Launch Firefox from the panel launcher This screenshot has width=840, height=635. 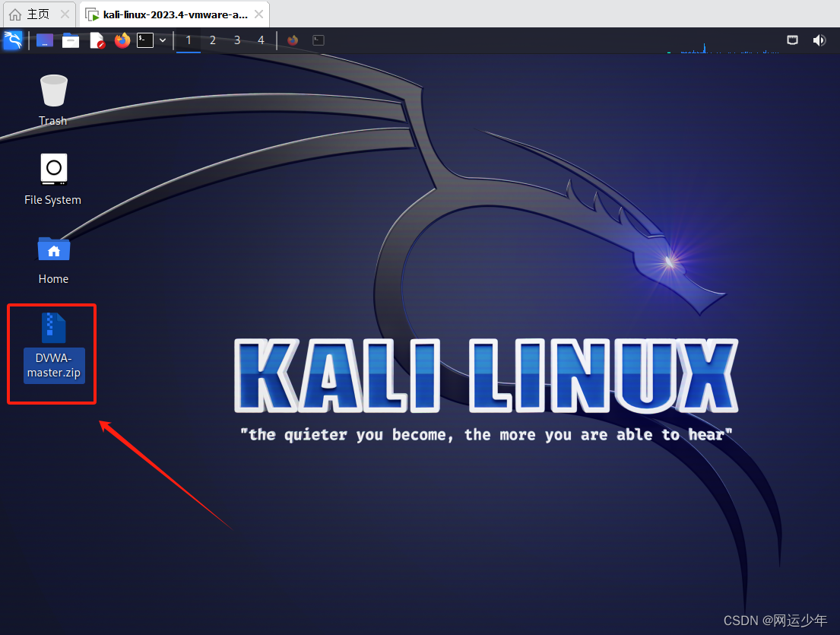click(122, 40)
